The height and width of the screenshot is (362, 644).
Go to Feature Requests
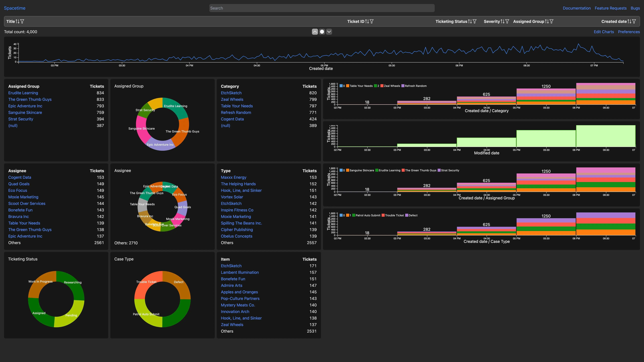(611, 8)
